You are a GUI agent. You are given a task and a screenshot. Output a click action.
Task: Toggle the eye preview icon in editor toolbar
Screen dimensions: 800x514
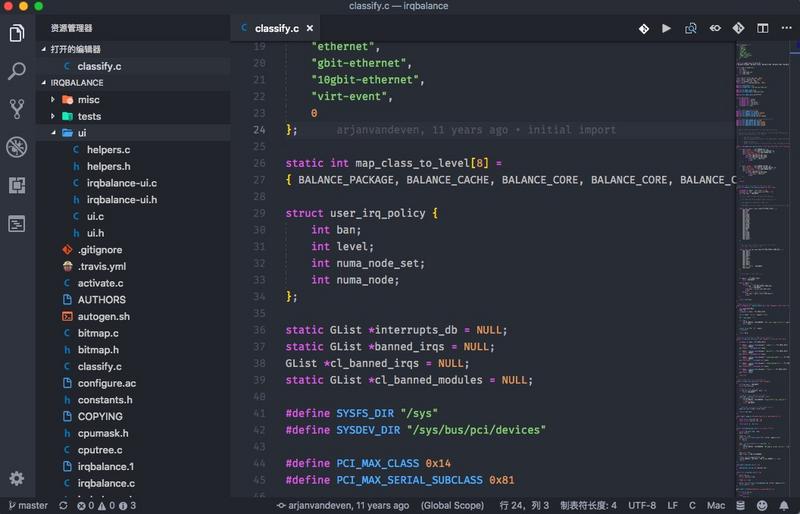point(715,28)
